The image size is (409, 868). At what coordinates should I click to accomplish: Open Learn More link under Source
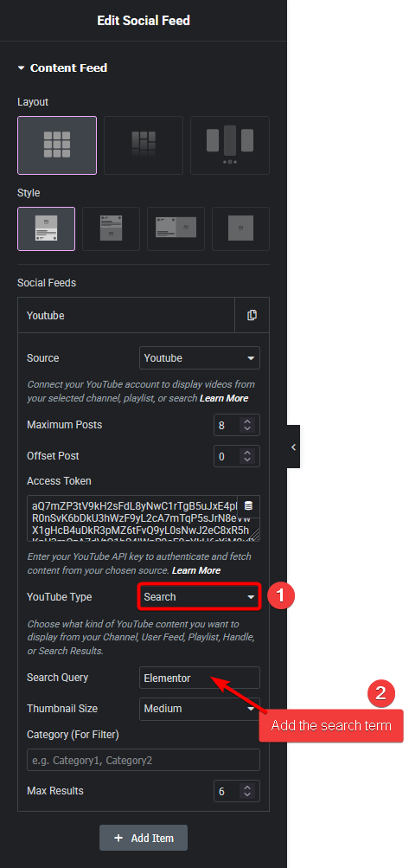[224, 398]
